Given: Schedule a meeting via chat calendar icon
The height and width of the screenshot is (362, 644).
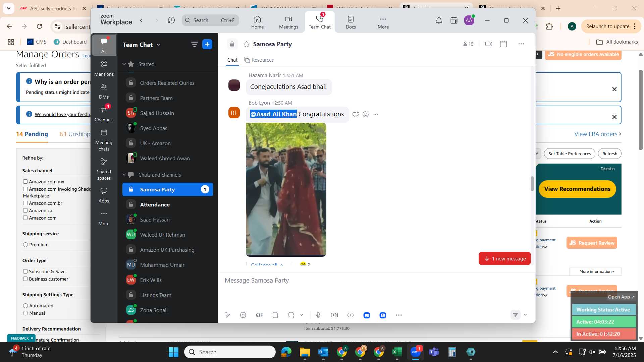Looking at the screenshot, I should (503, 44).
